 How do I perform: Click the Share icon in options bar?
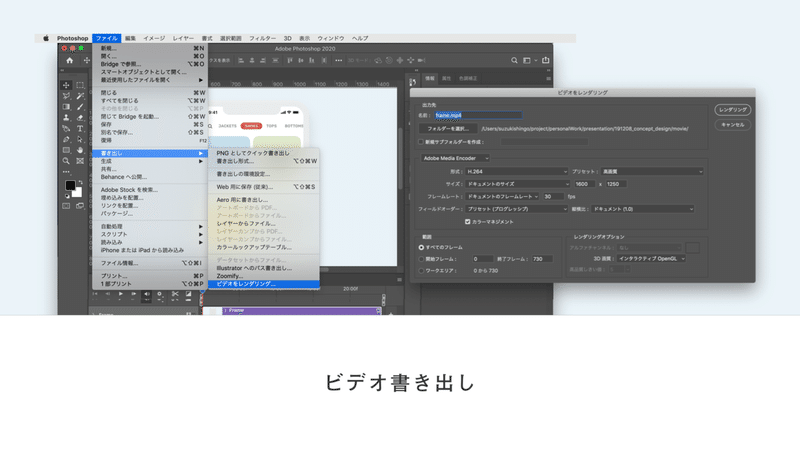(x=545, y=60)
